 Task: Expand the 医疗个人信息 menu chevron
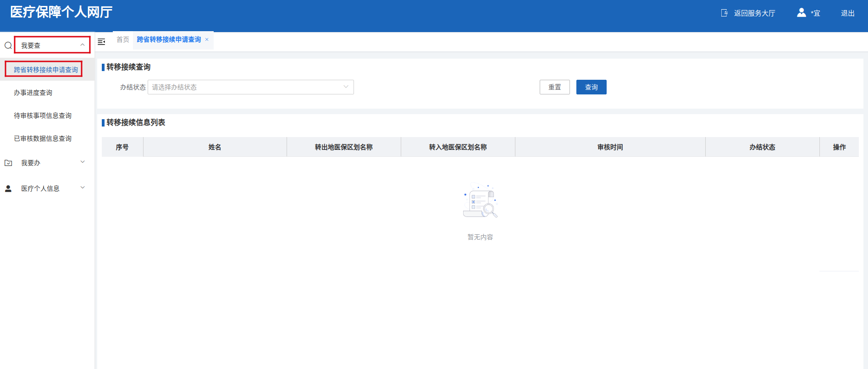tap(83, 187)
